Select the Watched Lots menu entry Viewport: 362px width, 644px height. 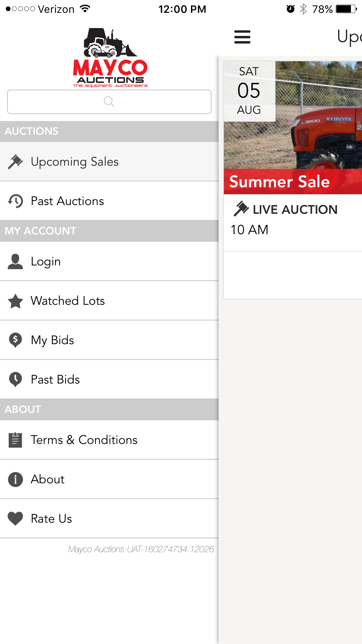coord(68,301)
